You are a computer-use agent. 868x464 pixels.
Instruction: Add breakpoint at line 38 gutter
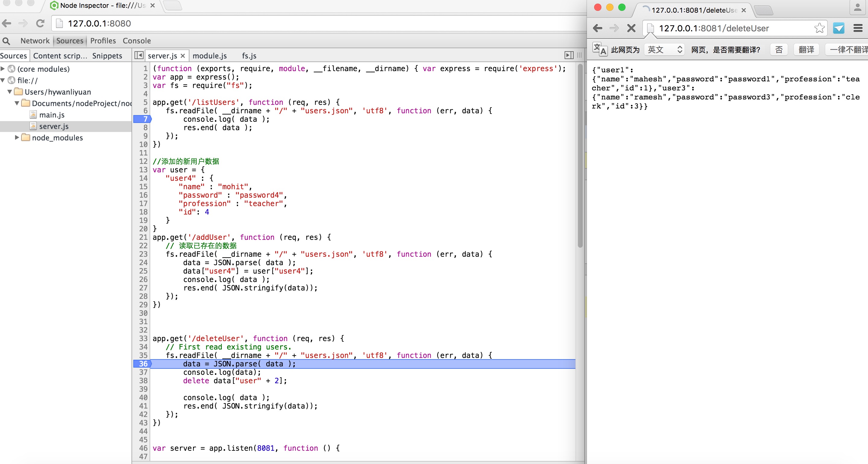[x=143, y=381]
